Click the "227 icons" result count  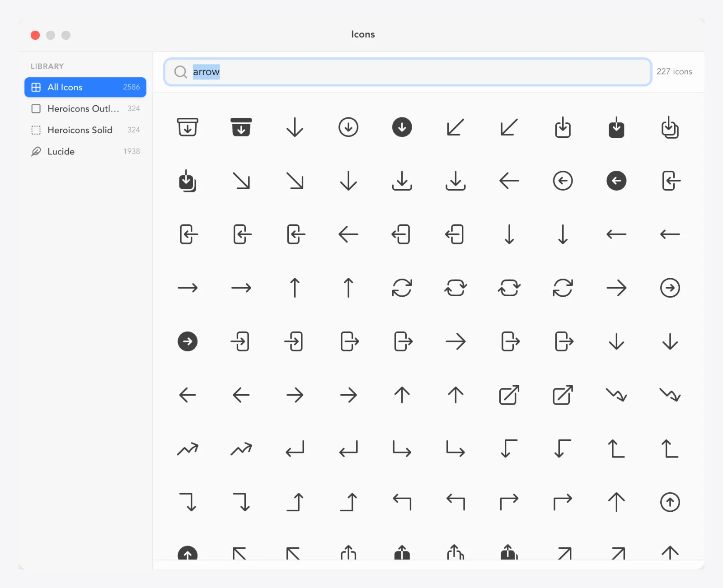[x=674, y=71]
